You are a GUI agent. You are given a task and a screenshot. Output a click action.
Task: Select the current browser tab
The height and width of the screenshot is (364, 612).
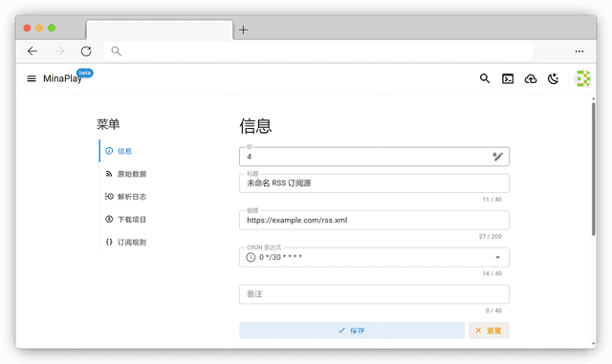[160, 30]
